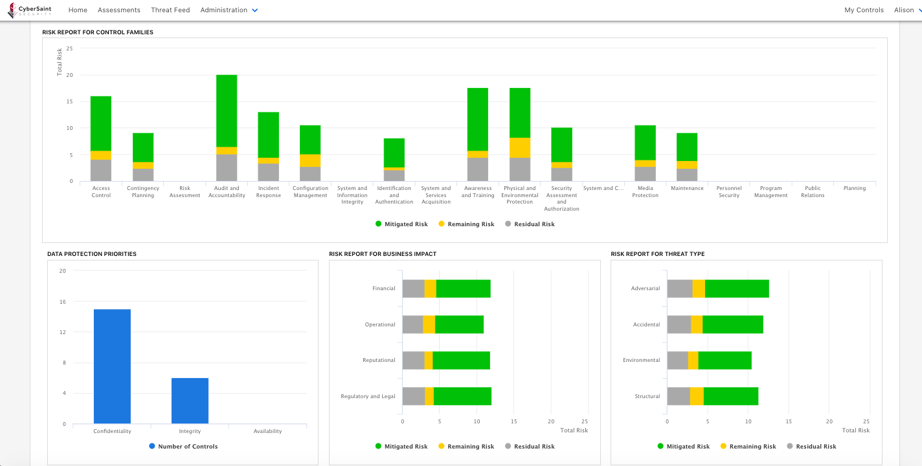Toggle Mitigated Risk legend in business impact chart
The image size is (922, 466).
(401, 446)
